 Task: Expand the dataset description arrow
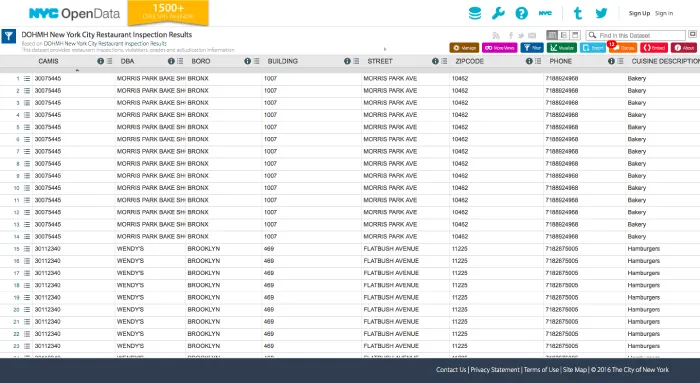385,49
